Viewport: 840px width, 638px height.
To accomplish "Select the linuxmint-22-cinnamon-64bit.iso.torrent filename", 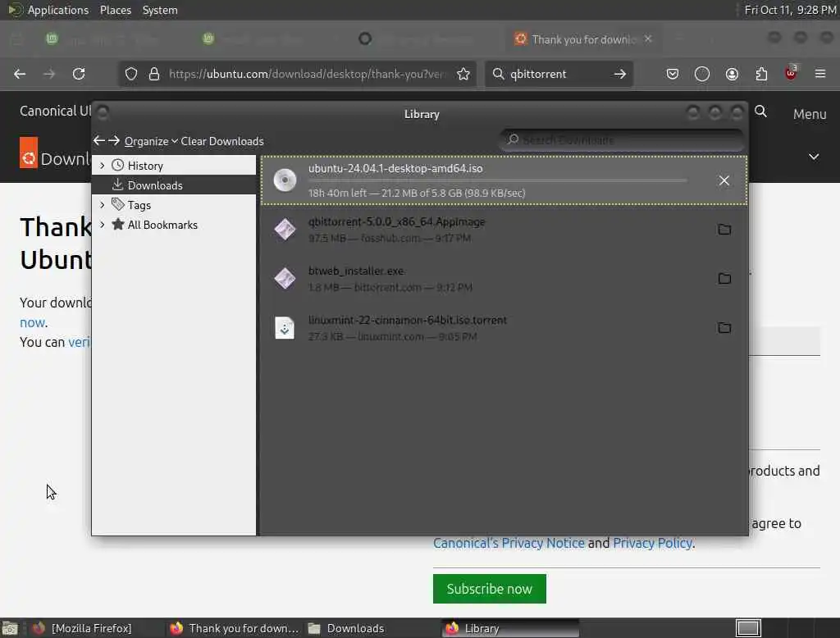I will 408,321.
